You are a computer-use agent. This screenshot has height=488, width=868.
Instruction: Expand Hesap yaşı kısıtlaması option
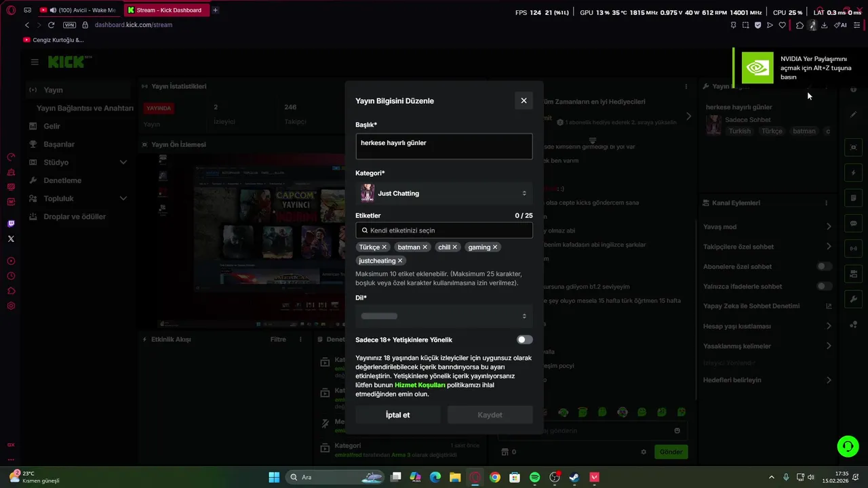(829, 326)
